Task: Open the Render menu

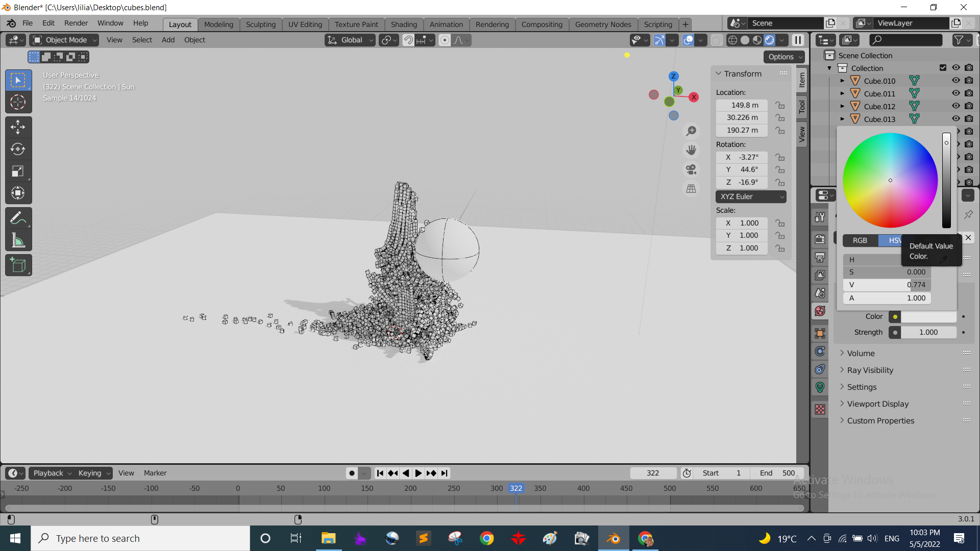Action: [76, 23]
